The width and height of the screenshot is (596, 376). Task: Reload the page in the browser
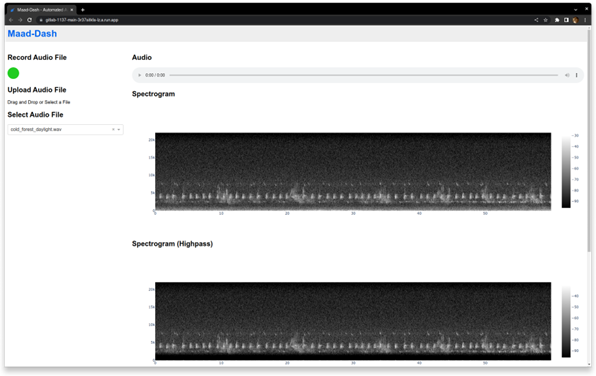(29, 20)
